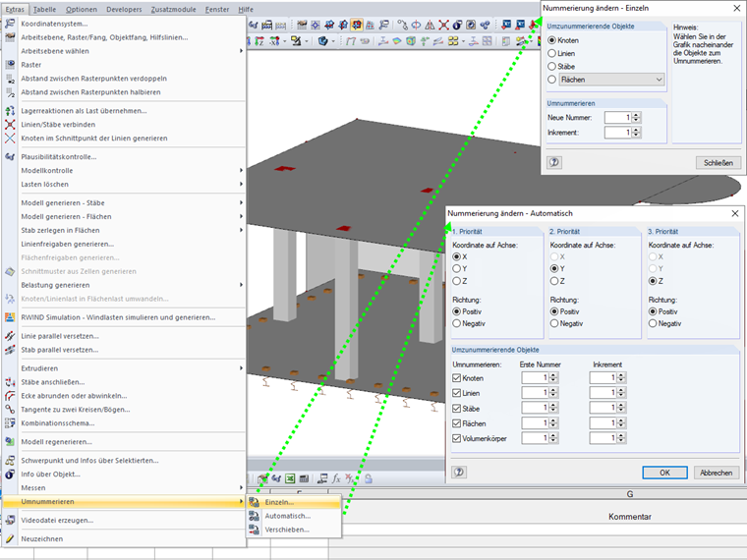This screenshot has width=747, height=560.
Task: Click Schließen in Einzeln dialog
Action: tap(718, 163)
